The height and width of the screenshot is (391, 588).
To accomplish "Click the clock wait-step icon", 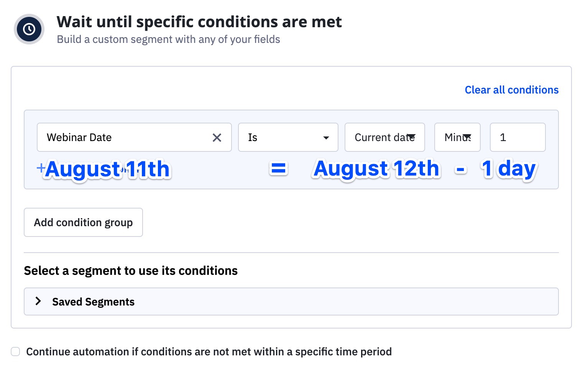I will [29, 29].
